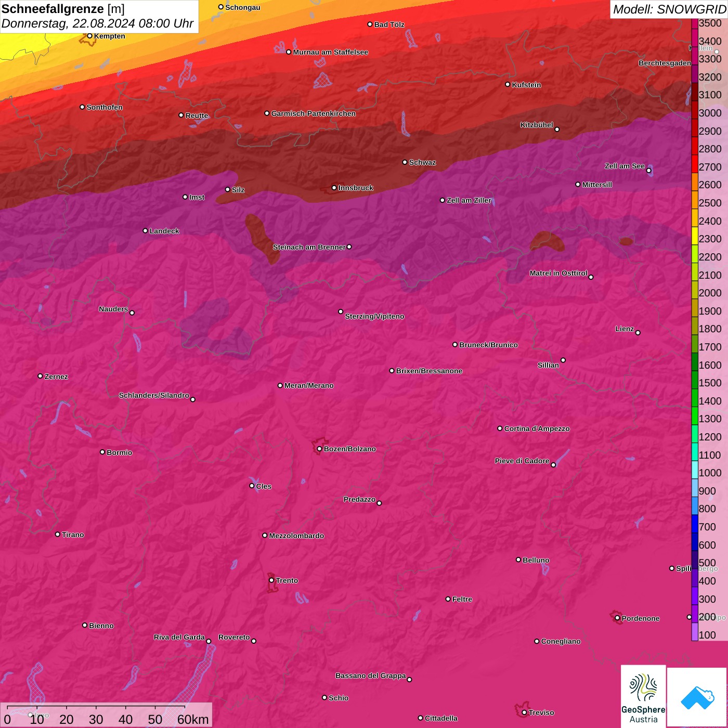This screenshot has height=728, width=728.
Task: Click the Lienz city marker dot
Action: click(x=638, y=333)
